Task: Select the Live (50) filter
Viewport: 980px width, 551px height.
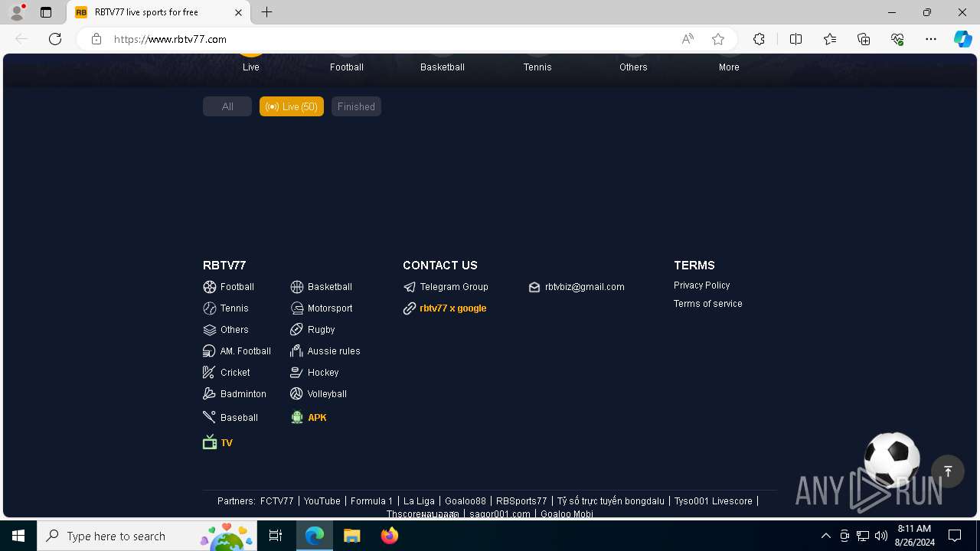Action: [292, 106]
